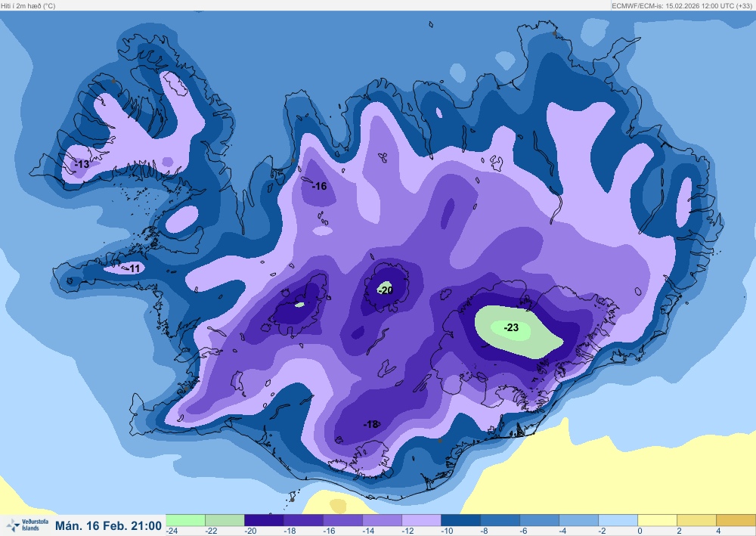
Task: Click the -18 temperature label on the map
Action: coord(370,425)
